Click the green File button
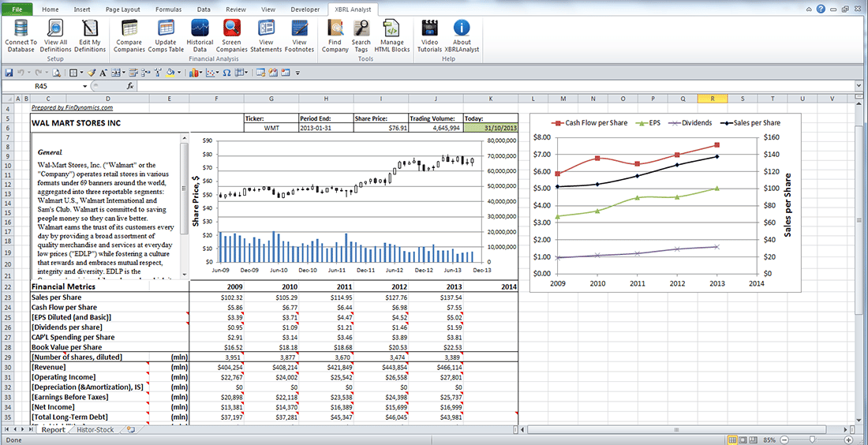This screenshot has width=868, height=445. click(x=17, y=9)
